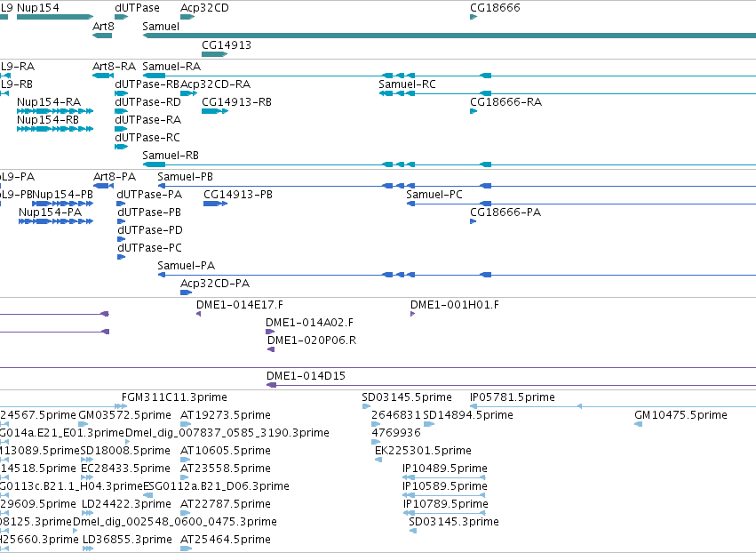
Task: Select the Dmel_dig_007837_0585_3190.3prime label
Action: 227,433
